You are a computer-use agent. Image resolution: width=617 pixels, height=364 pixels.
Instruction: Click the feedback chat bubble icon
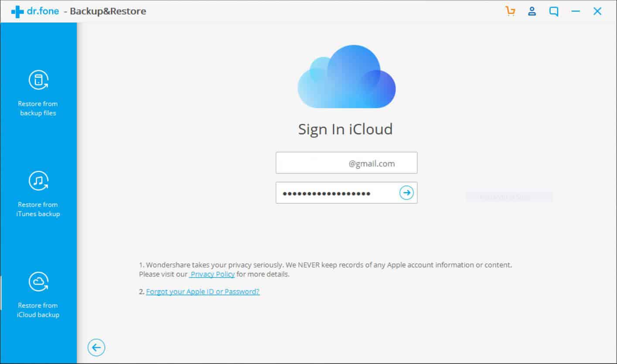click(554, 12)
